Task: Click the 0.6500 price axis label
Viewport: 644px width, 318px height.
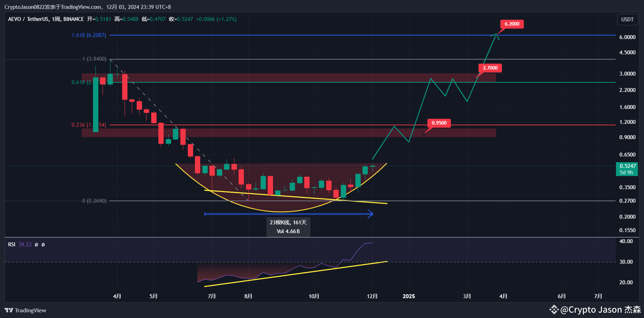Action: tap(627, 155)
